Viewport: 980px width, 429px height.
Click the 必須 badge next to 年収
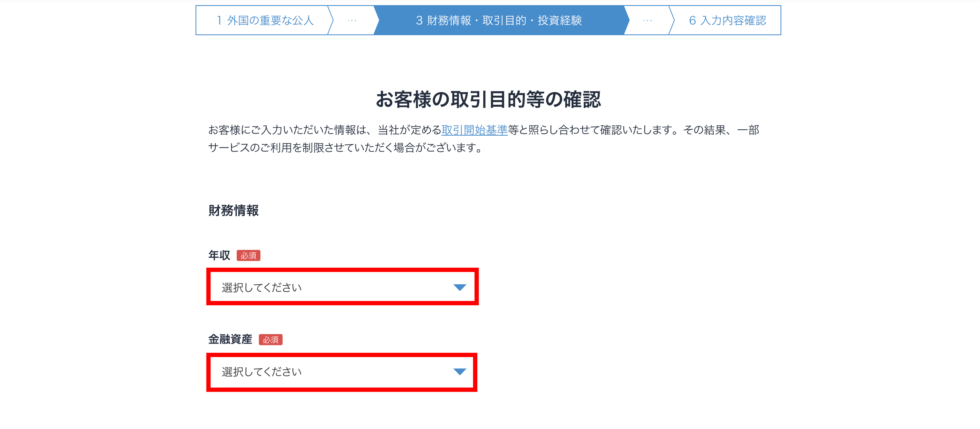(249, 255)
